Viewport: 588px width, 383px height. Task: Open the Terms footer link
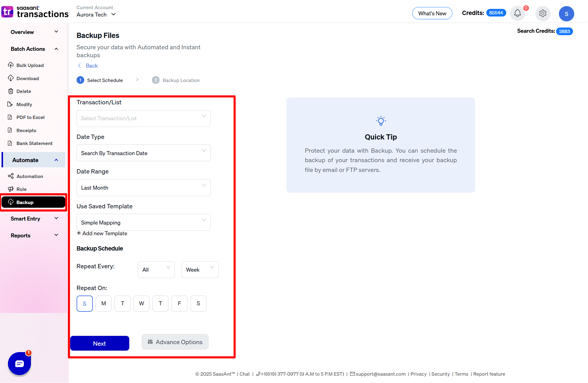click(461, 374)
